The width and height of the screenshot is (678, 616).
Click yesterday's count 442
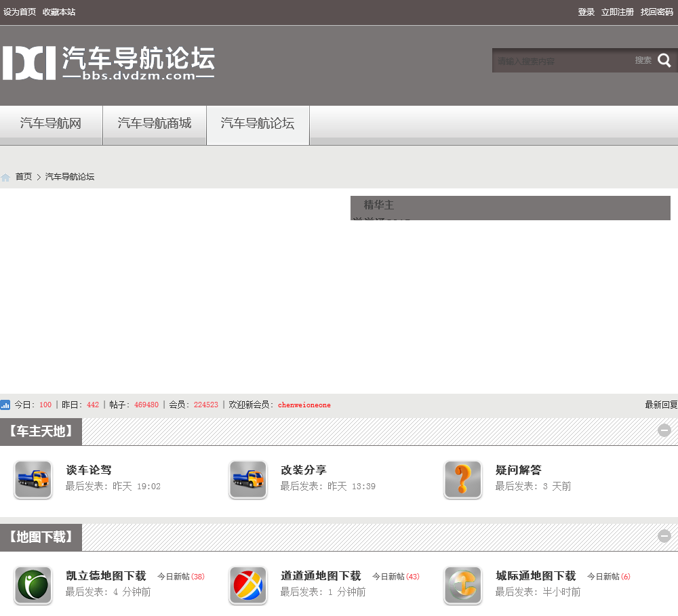click(x=93, y=405)
